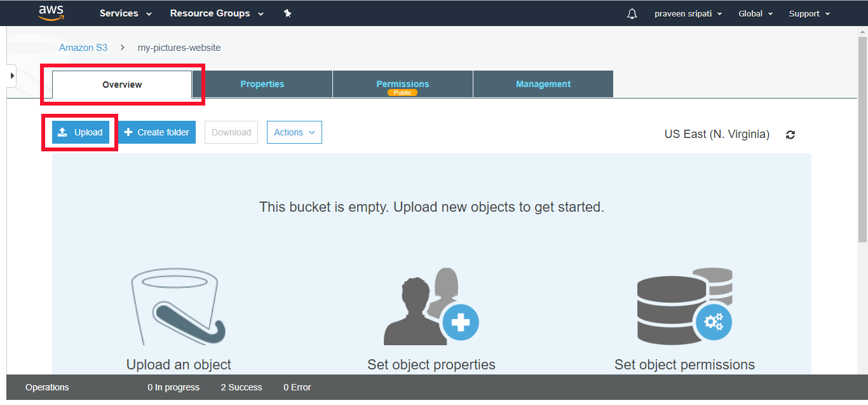Expand the praveen sripati account menu

point(688,13)
